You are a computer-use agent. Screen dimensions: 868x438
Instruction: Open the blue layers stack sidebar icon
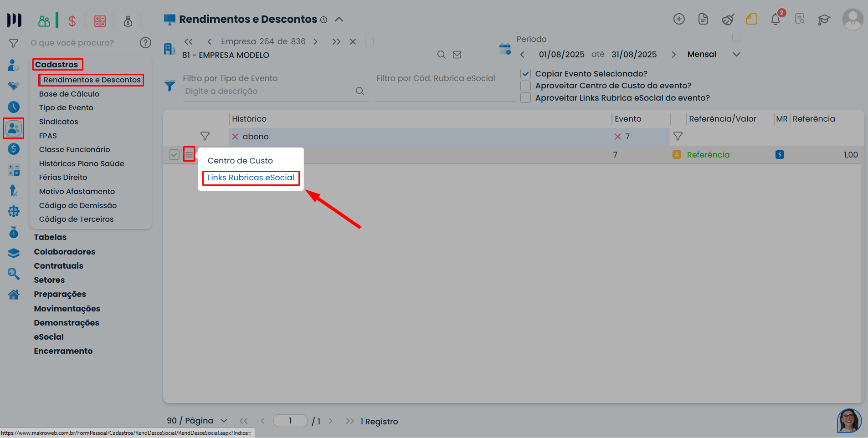14,253
